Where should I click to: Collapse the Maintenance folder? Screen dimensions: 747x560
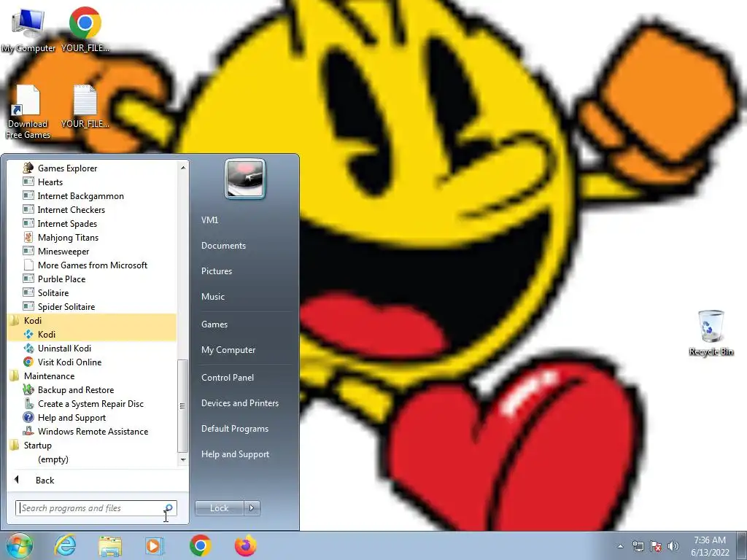coord(49,376)
